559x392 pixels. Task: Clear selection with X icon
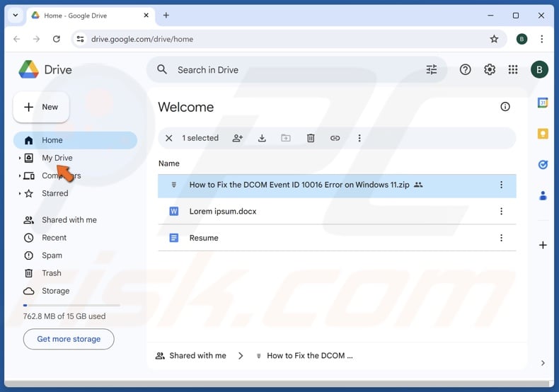169,138
